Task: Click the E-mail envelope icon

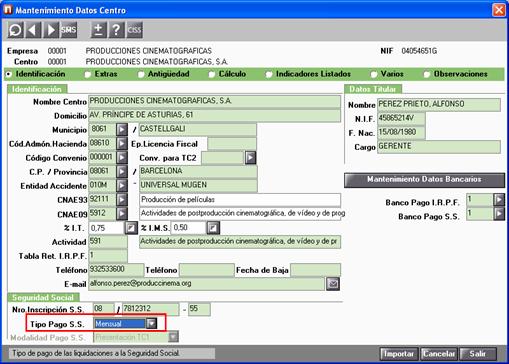Action: tap(333, 284)
